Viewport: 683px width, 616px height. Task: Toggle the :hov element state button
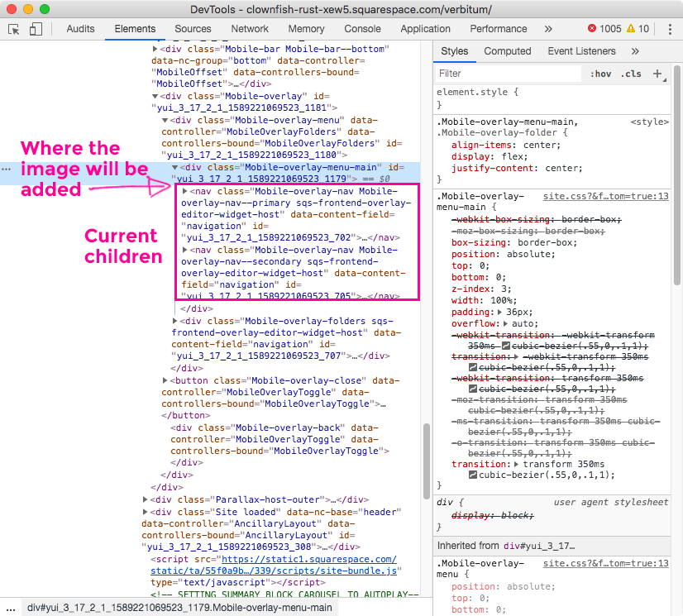tap(600, 74)
